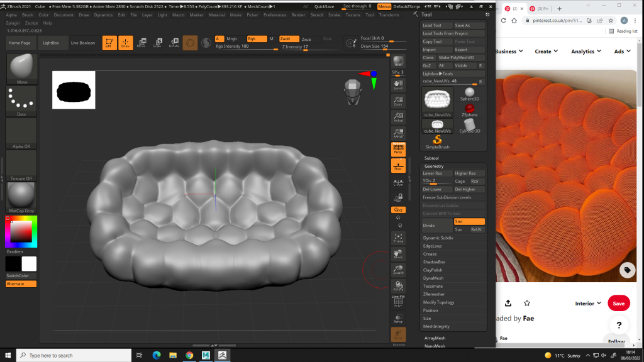Viewport: 644px width, 362px height.
Task: Open LightBox browser
Action: (51, 43)
